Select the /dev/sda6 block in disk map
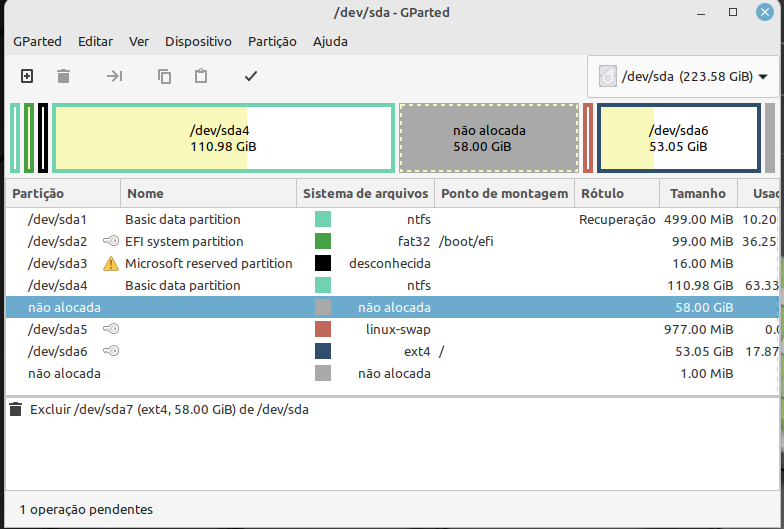This screenshot has height=529, width=784. pos(678,138)
